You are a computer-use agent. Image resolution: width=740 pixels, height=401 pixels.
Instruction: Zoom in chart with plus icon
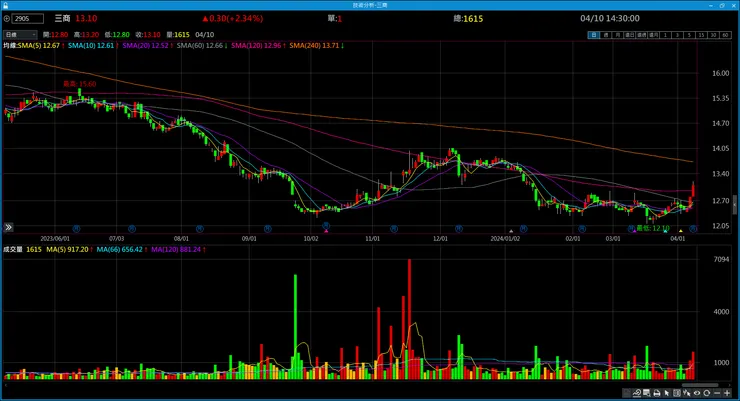click(727, 393)
